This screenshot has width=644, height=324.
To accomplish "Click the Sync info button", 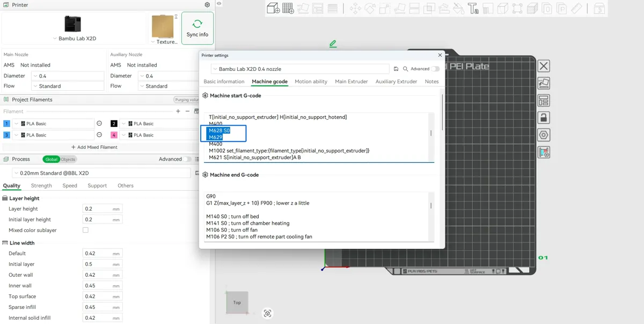I will (197, 28).
